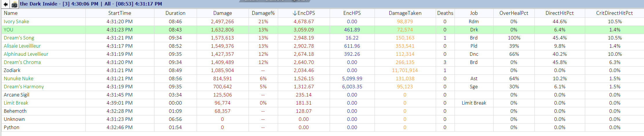This screenshot has width=644, height=136.
Task: Click Alphinaud's CritDirectHitPct 10.0%
Action: point(615,54)
